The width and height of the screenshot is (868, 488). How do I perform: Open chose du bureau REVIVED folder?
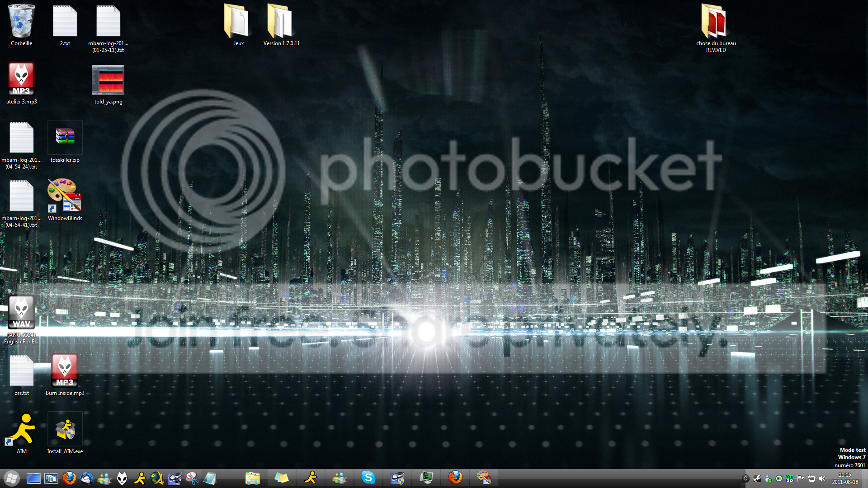click(x=716, y=28)
